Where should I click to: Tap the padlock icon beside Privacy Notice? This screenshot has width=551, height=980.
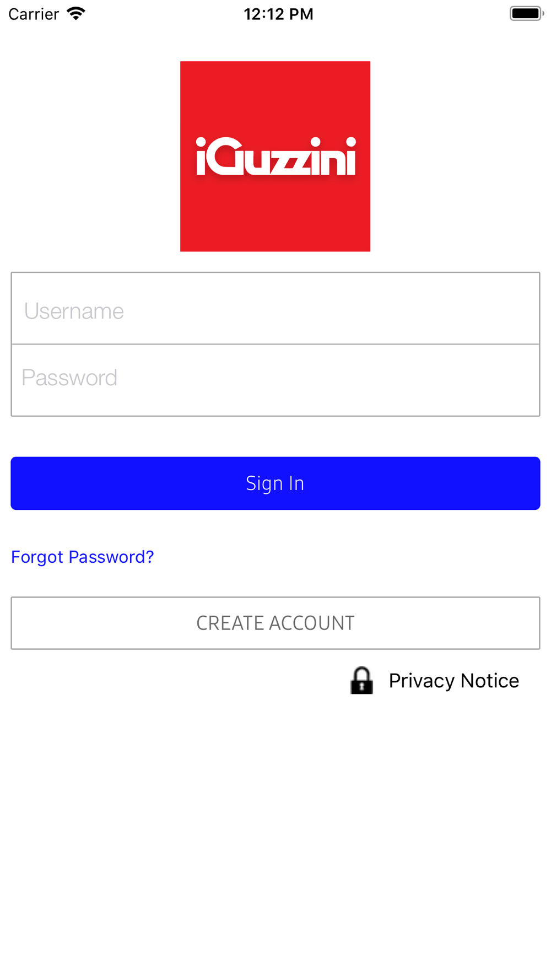(x=361, y=680)
